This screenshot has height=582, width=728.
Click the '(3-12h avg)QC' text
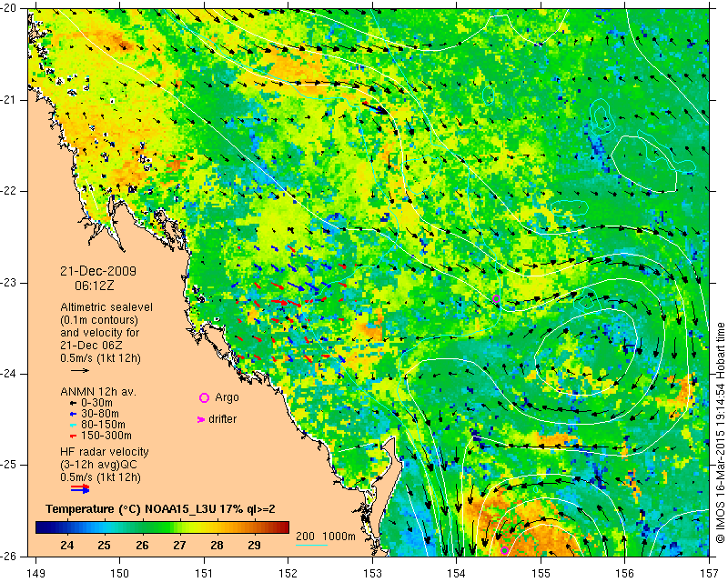click(x=99, y=464)
